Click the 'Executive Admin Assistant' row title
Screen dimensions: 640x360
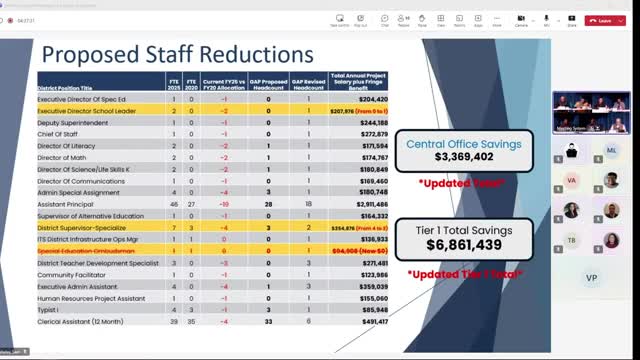[77, 287]
